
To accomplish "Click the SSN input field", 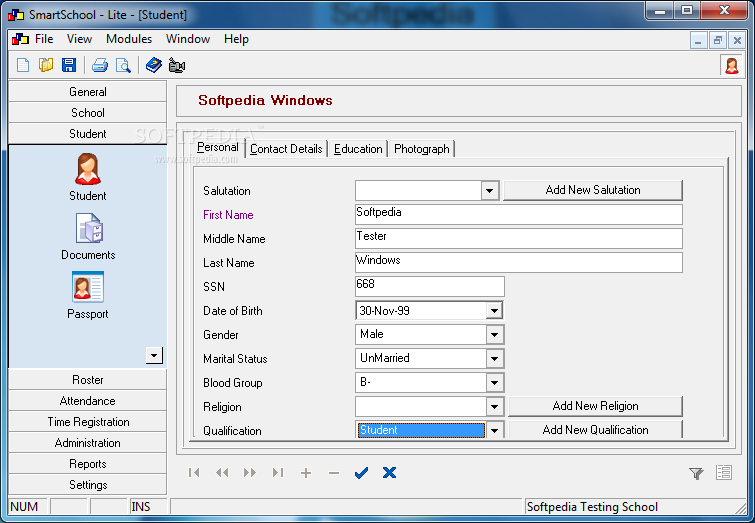I will [x=430, y=286].
